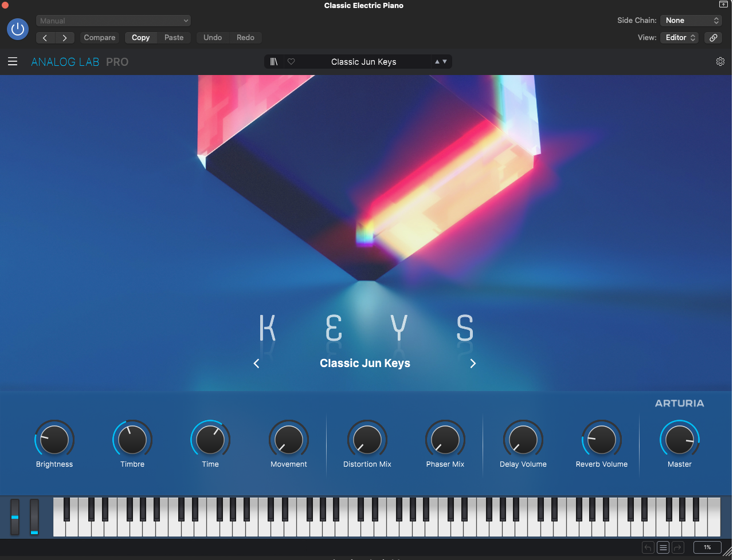Select next preset with down arrow
This screenshot has width=733, height=560.
pos(445,62)
